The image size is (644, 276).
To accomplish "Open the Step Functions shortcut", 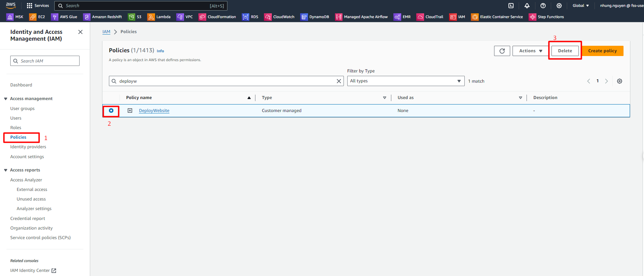I will coord(546,17).
